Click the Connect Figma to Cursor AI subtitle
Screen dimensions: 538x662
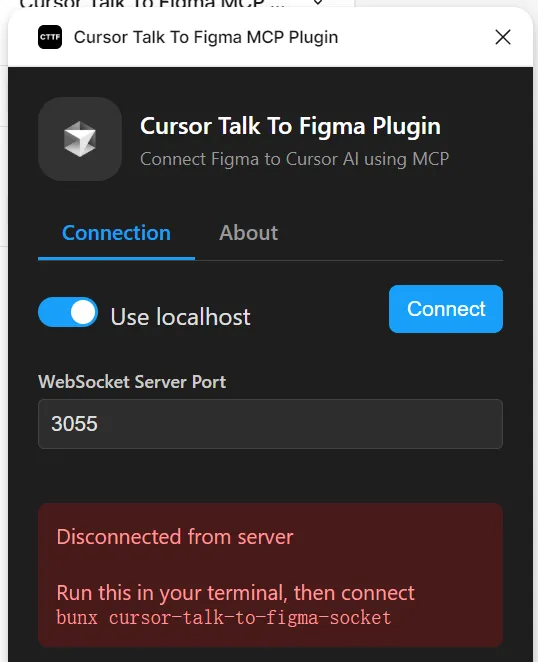pyautogui.click(x=294, y=159)
